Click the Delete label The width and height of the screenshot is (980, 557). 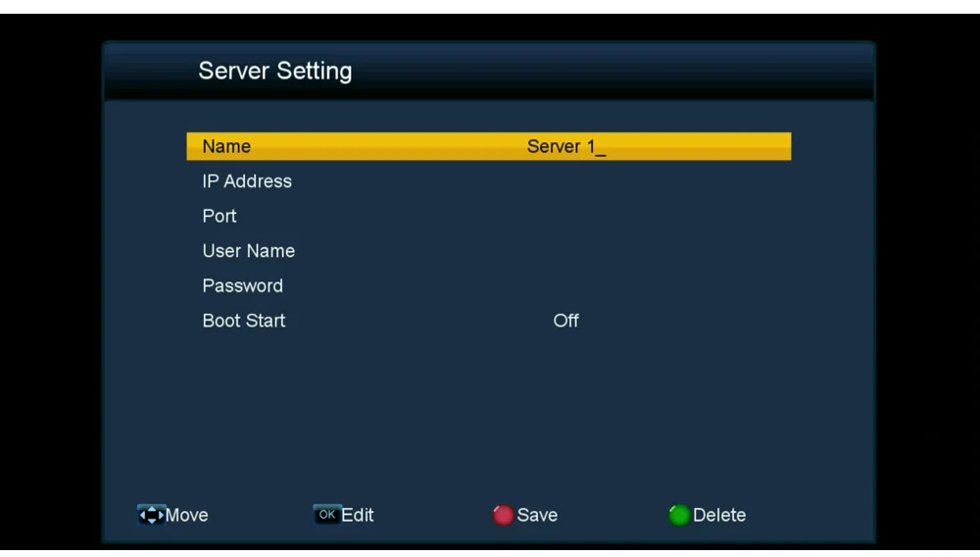coord(719,515)
